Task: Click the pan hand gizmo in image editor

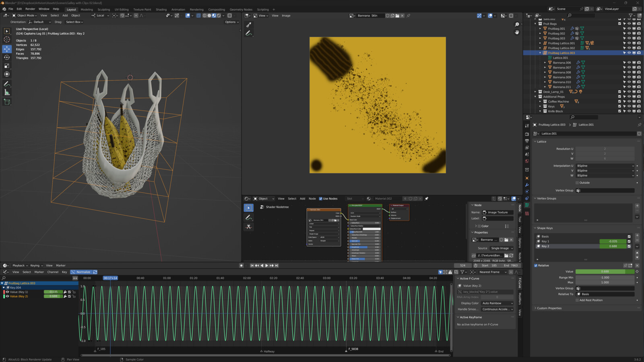Action: click(x=517, y=32)
